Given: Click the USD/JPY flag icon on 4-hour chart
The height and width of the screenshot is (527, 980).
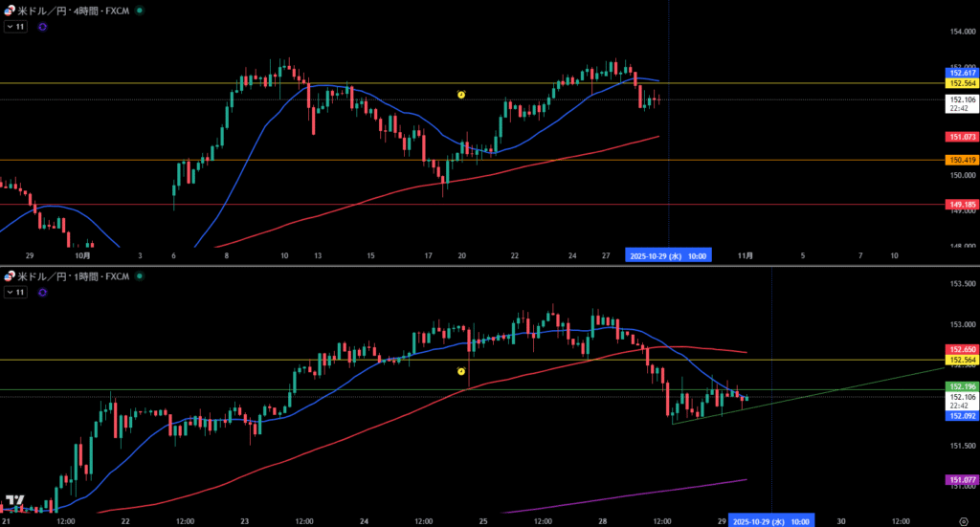Looking at the screenshot, I should (x=9, y=11).
